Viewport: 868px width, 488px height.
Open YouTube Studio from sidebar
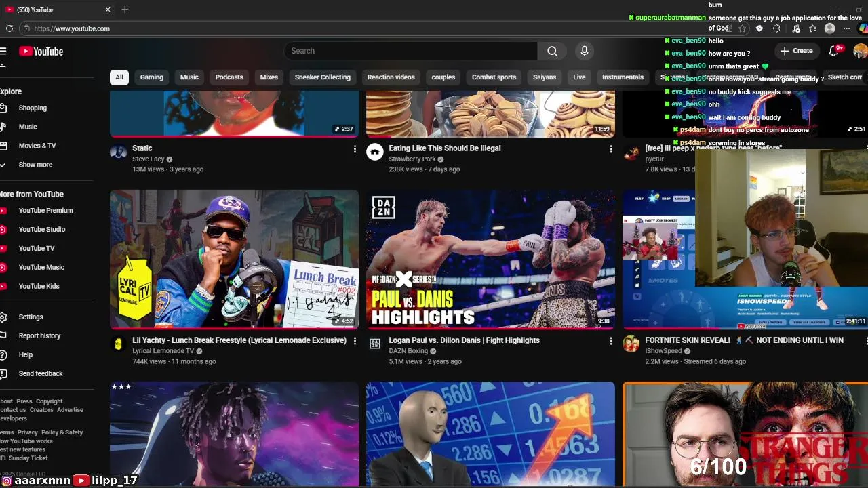click(x=42, y=230)
